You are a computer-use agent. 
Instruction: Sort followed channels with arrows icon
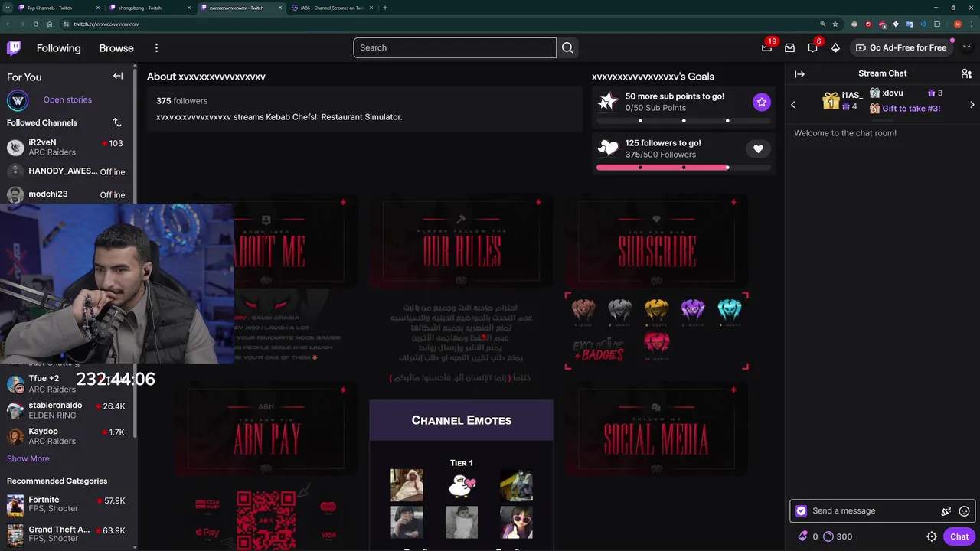click(117, 122)
